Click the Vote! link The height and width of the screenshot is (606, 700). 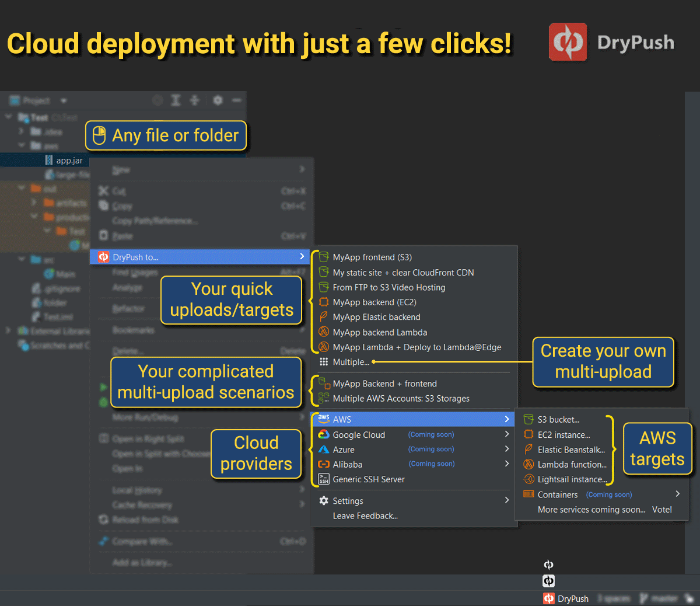(662, 510)
